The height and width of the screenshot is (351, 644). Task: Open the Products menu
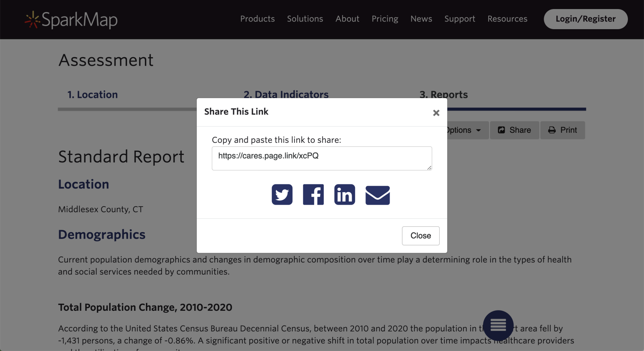click(x=257, y=19)
